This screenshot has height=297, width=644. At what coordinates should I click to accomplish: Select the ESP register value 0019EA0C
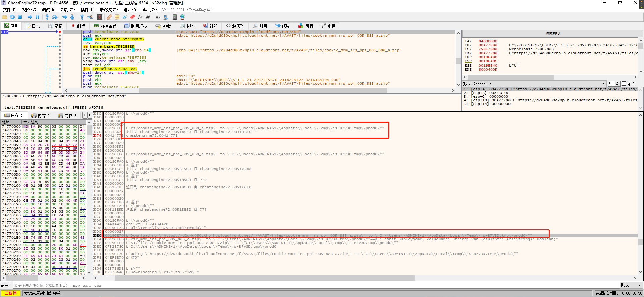pyautogui.click(x=488, y=61)
